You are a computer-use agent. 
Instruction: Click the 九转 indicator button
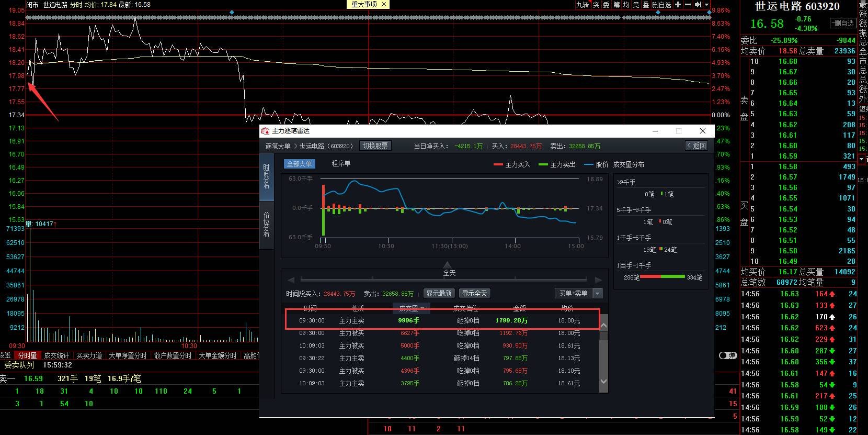[583, 4]
